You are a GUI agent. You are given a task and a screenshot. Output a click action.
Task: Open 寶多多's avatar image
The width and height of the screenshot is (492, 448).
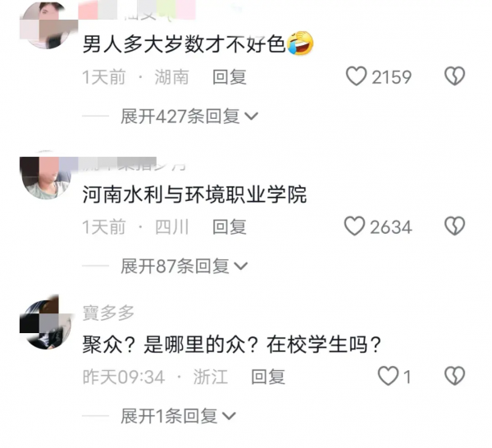[x=46, y=322]
